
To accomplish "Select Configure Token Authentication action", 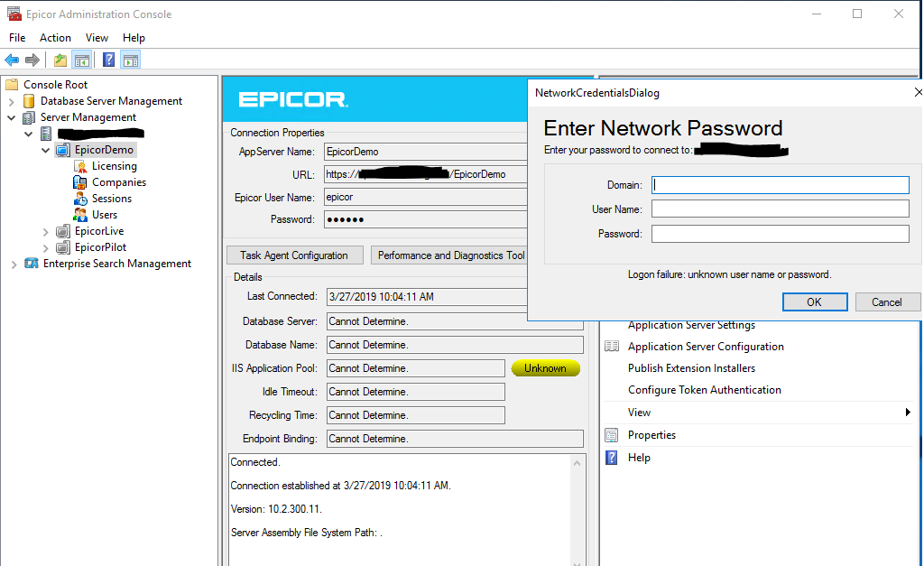I will click(704, 390).
